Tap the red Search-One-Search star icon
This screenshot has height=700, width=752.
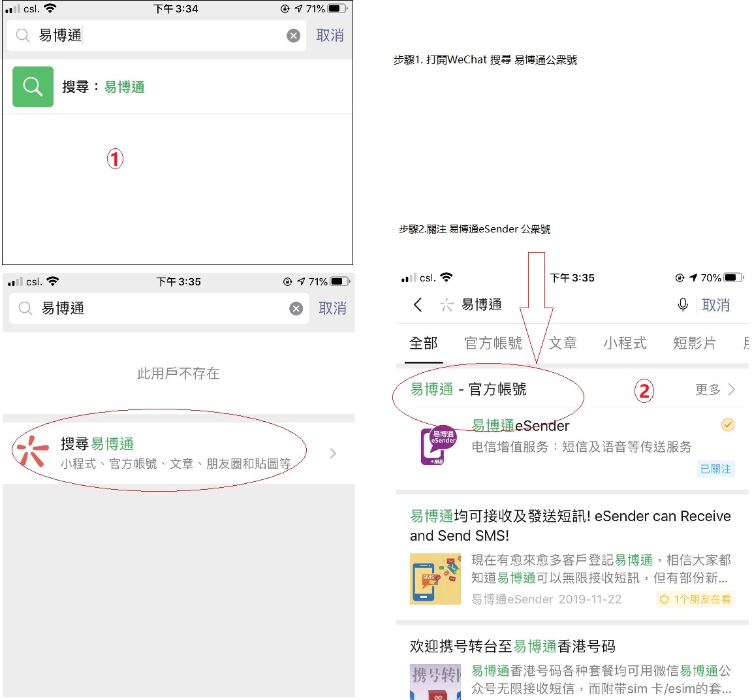click(33, 451)
